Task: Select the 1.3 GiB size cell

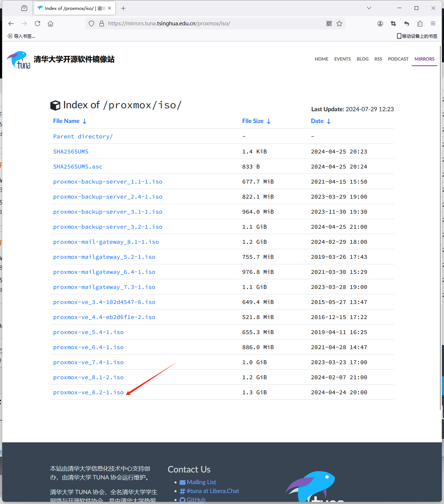Action: tap(255, 392)
